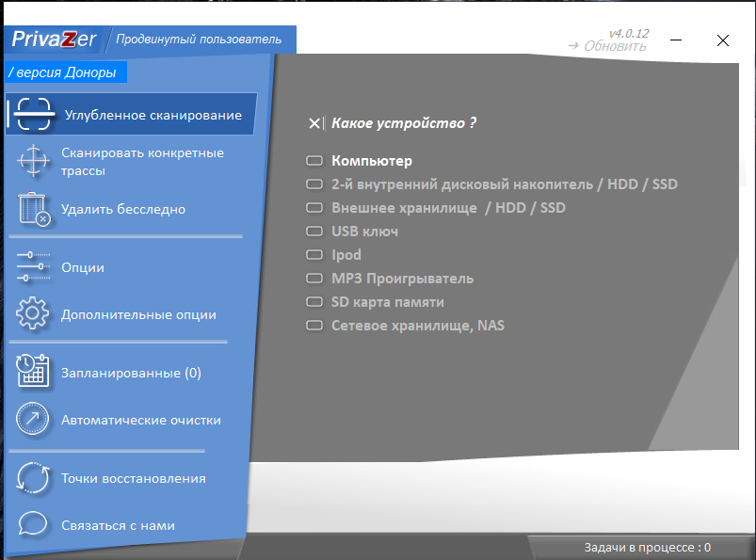Click the sliders icon next to Опции

33,267
